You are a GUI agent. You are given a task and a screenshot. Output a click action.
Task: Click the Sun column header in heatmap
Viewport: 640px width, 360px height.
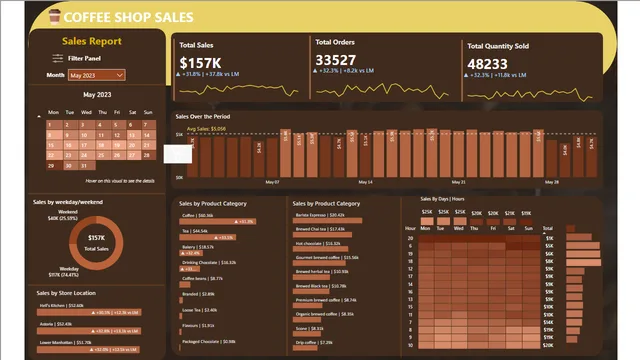(x=529, y=229)
